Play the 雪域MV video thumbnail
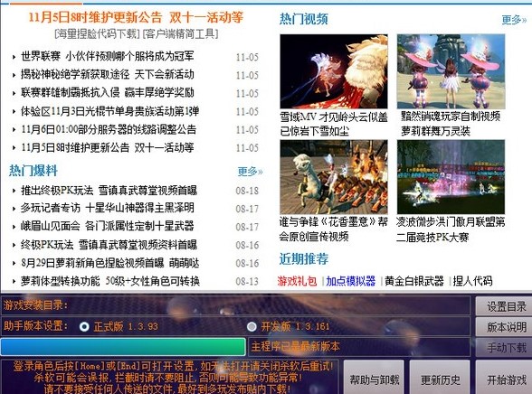532x394 pixels. pyautogui.click(x=334, y=71)
